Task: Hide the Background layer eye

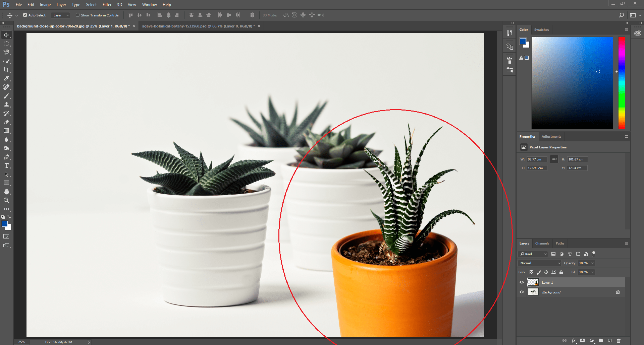Action: tap(522, 292)
